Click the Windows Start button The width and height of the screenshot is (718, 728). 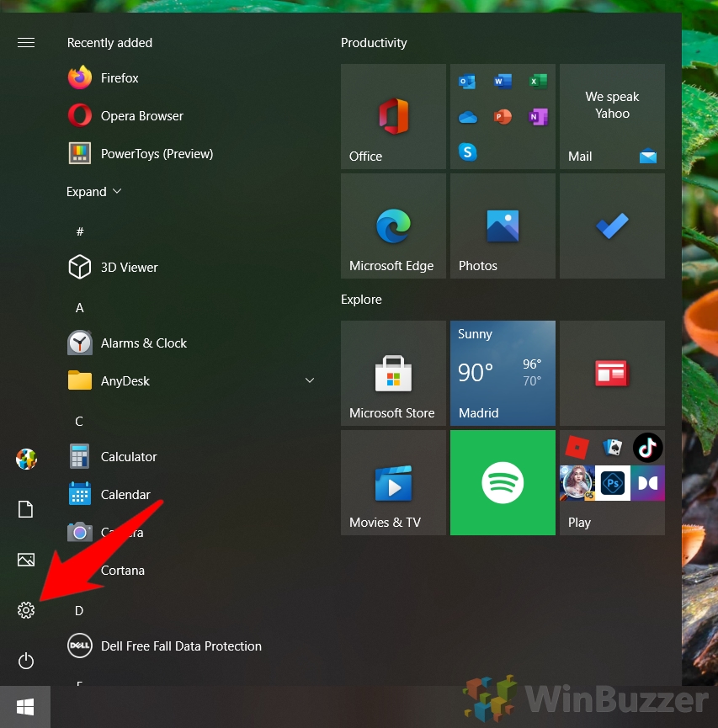point(25,707)
